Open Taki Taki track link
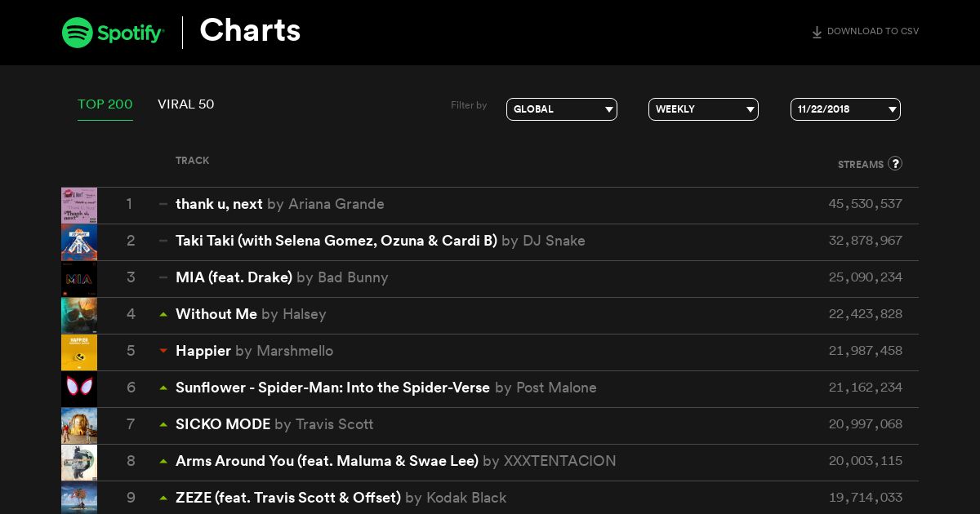980x514 pixels. click(336, 241)
